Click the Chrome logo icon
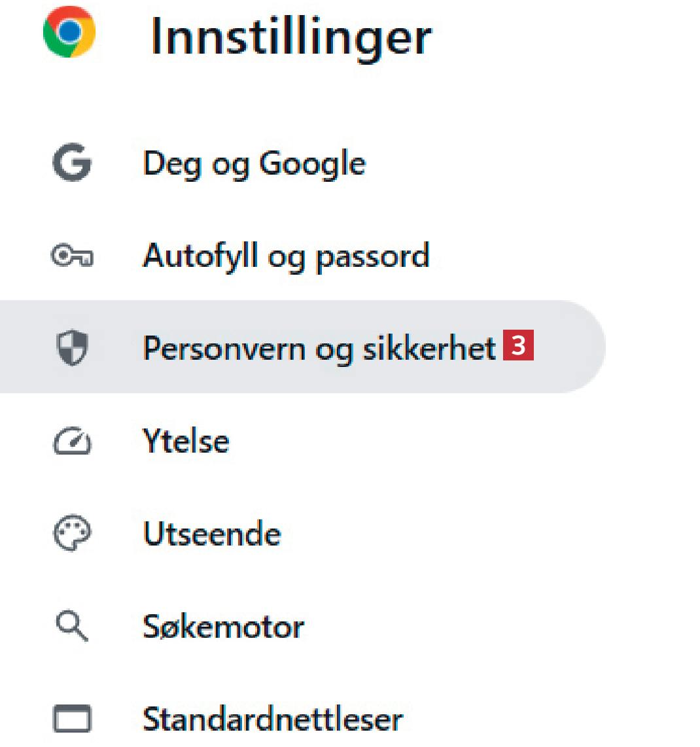700x747 pixels. 69,33
